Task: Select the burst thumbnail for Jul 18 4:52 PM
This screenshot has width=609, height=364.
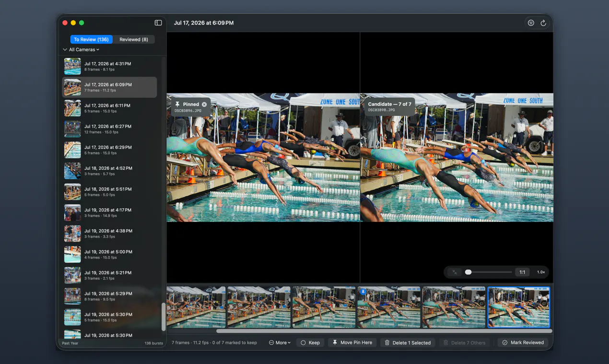Action: pos(72,171)
